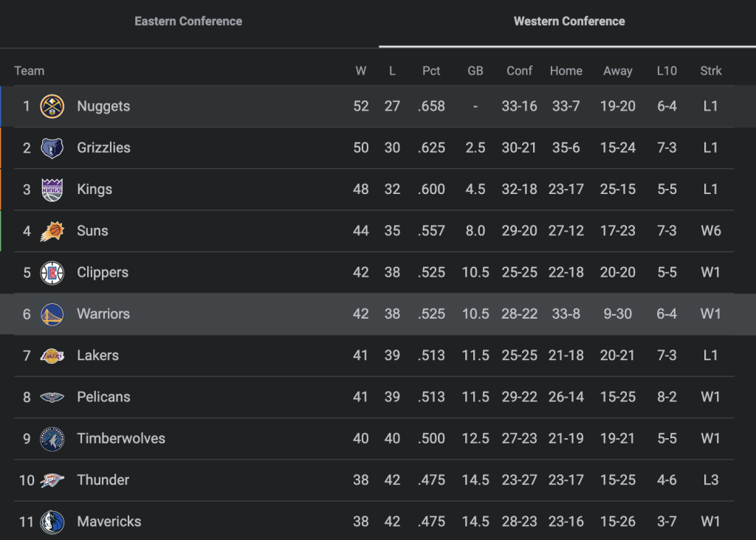Click the Grizzlies bear logo
This screenshot has height=540, width=756.
(x=52, y=148)
